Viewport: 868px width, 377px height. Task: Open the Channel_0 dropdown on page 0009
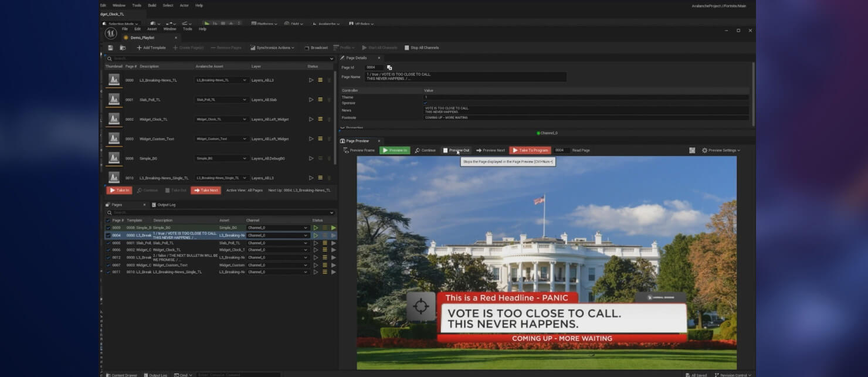pos(277,227)
